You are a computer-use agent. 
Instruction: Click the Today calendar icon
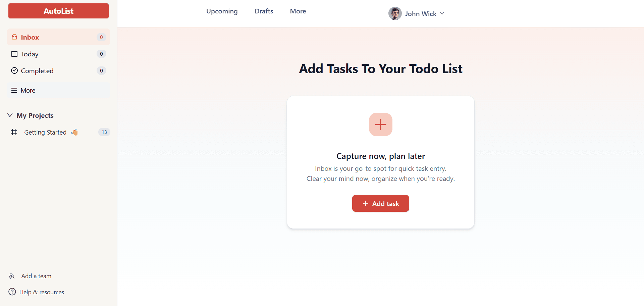coord(14,54)
